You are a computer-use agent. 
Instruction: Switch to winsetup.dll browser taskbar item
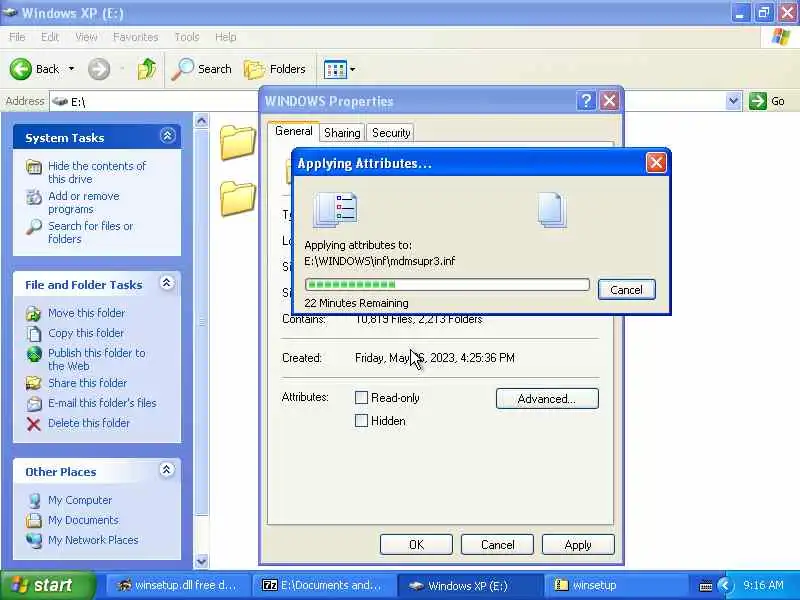(x=177, y=585)
